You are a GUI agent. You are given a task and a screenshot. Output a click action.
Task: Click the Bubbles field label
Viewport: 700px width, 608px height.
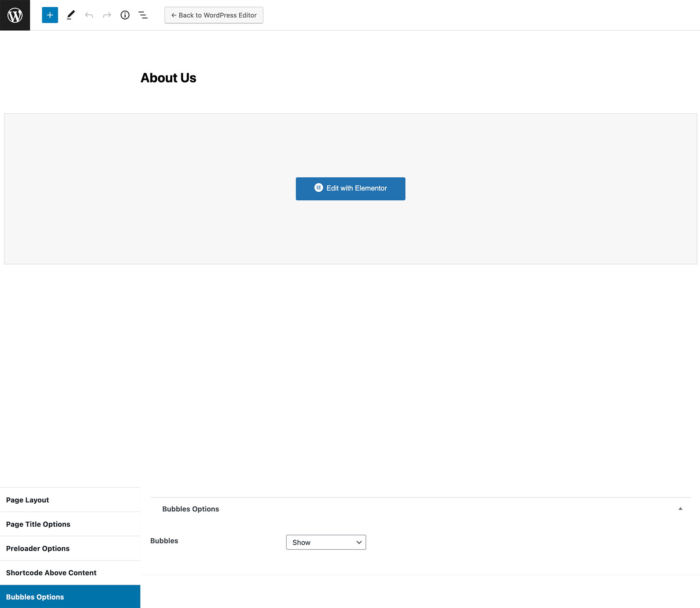pos(164,541)
